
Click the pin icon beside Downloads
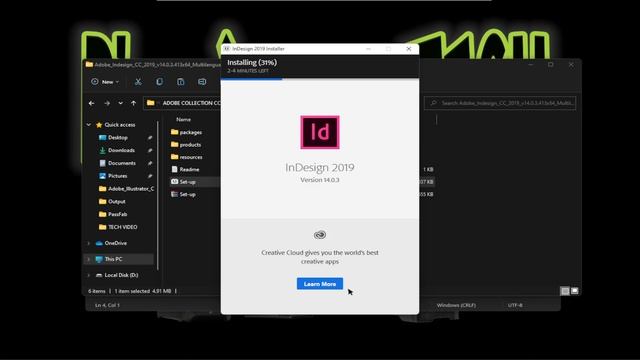pos(150,150)
